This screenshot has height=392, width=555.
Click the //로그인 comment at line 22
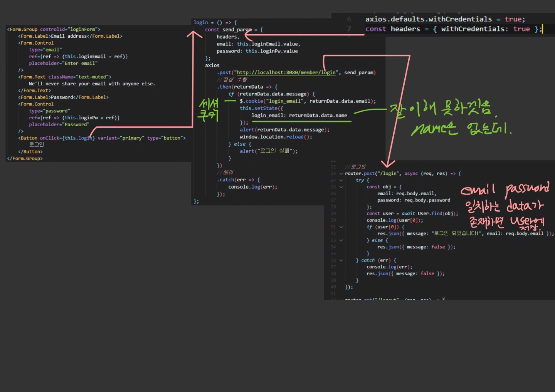355,167
